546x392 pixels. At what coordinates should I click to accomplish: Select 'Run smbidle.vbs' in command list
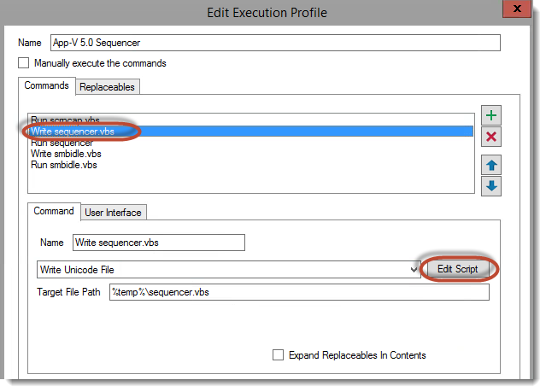250,165
